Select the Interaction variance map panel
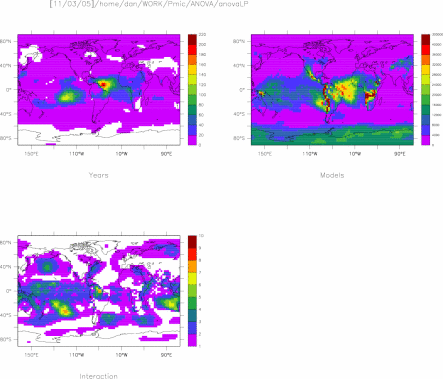 [x=99, y=291]
